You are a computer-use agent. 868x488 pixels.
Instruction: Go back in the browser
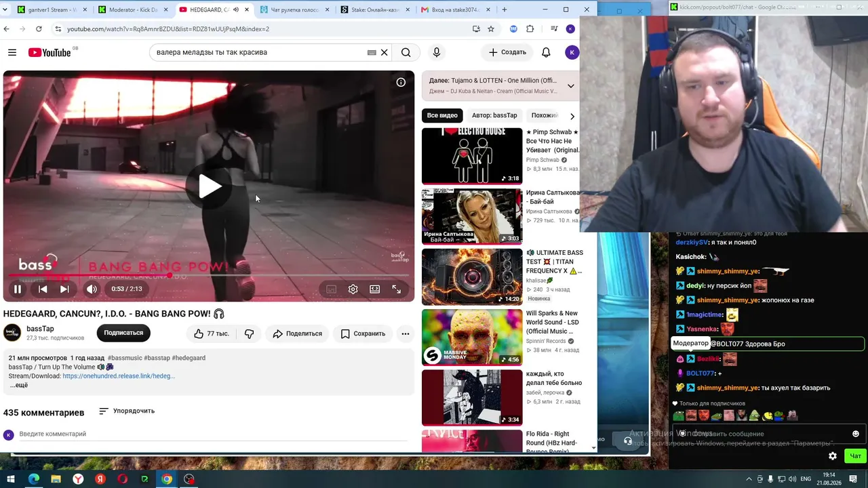point(7,29)
